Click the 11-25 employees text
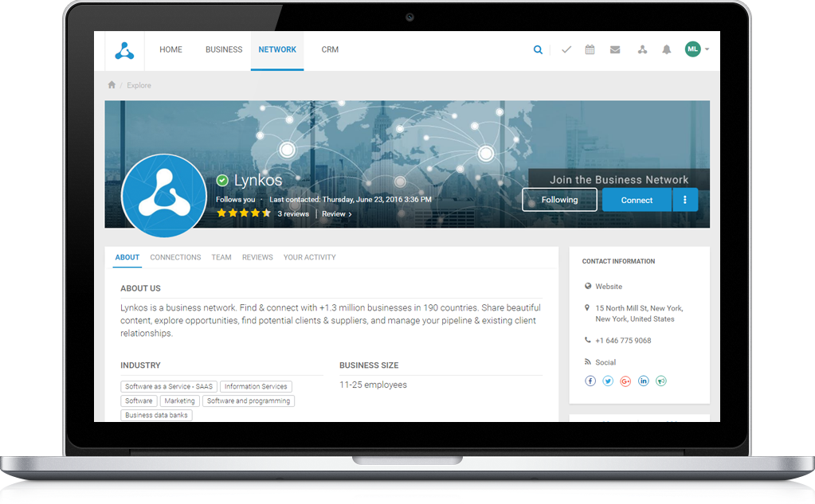 [x=373, y=385]
